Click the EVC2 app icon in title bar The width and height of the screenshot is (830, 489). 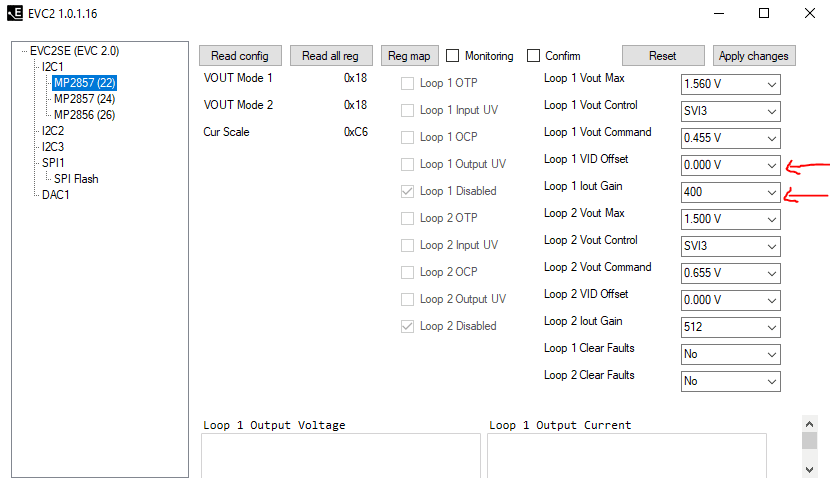14,14
